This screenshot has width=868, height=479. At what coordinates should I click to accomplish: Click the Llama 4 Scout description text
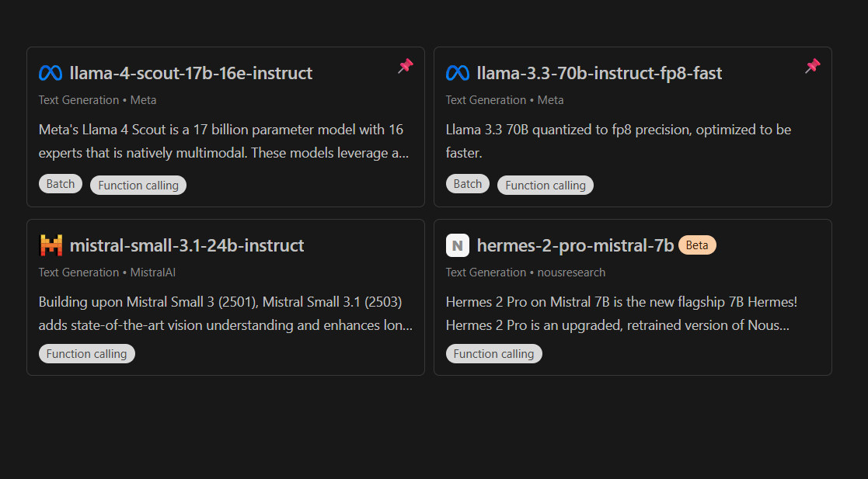click(224, 141)
